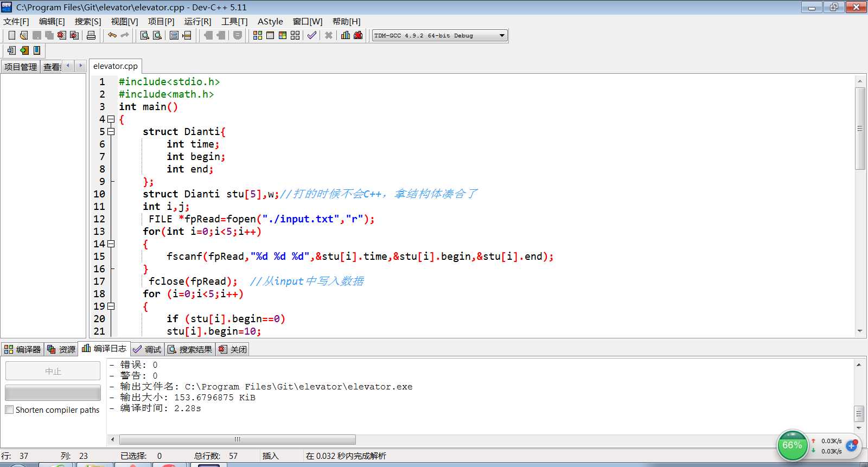
Task: Open the 编辑[E] menu
Action: (x=52, y=22)
